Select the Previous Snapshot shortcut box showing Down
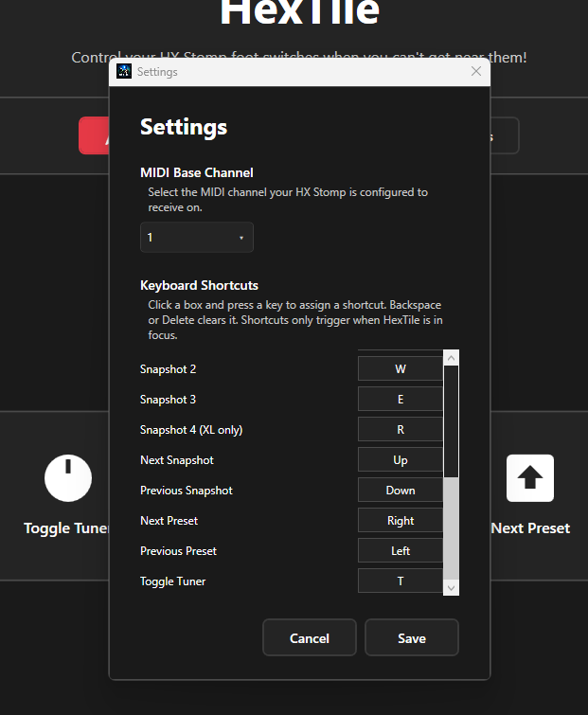Screen dimensions: 588x715 click(401, 490)
